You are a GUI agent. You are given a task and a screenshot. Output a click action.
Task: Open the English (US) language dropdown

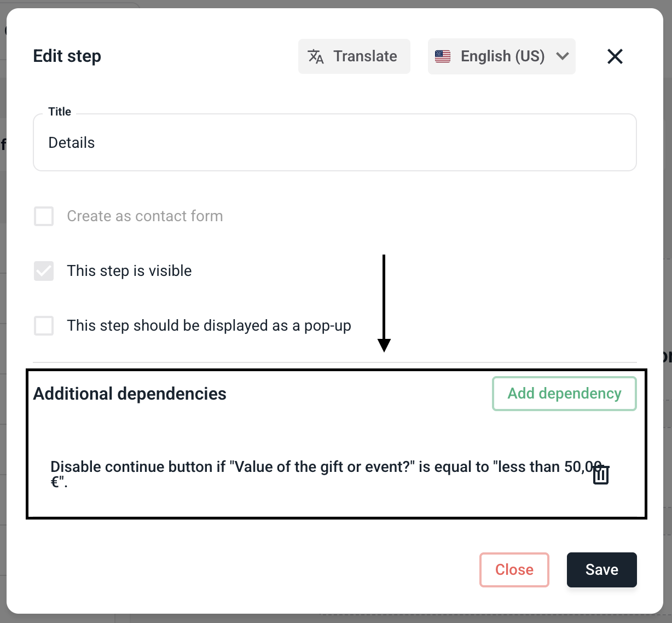[x=502, y=56]
